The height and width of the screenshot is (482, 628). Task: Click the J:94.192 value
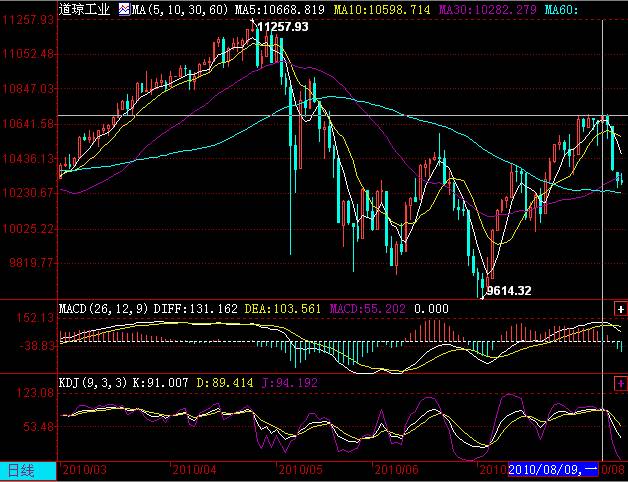pos(290,383)
